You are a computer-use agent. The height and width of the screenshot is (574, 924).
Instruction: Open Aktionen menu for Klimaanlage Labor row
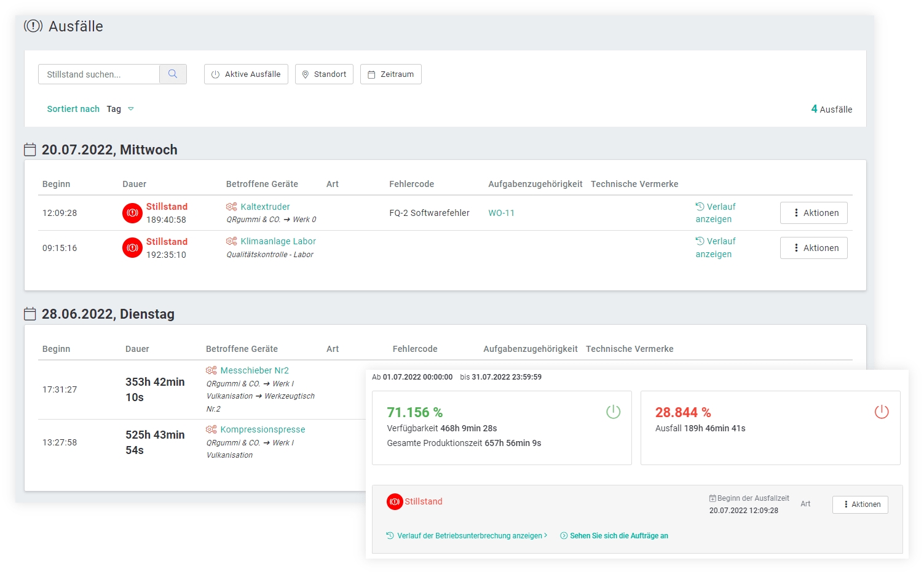coord(813,248)
